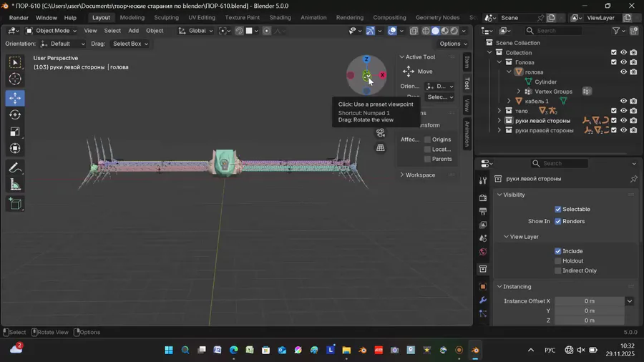Viewport: 644px width, 362px height.
Task: Enable the Parents affect-only checkbox
Action: pyautogui.click(x=428, y=160)
